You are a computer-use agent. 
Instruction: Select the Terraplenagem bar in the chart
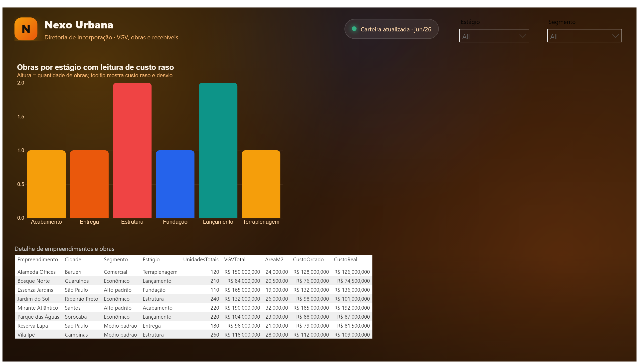[261, 184]
